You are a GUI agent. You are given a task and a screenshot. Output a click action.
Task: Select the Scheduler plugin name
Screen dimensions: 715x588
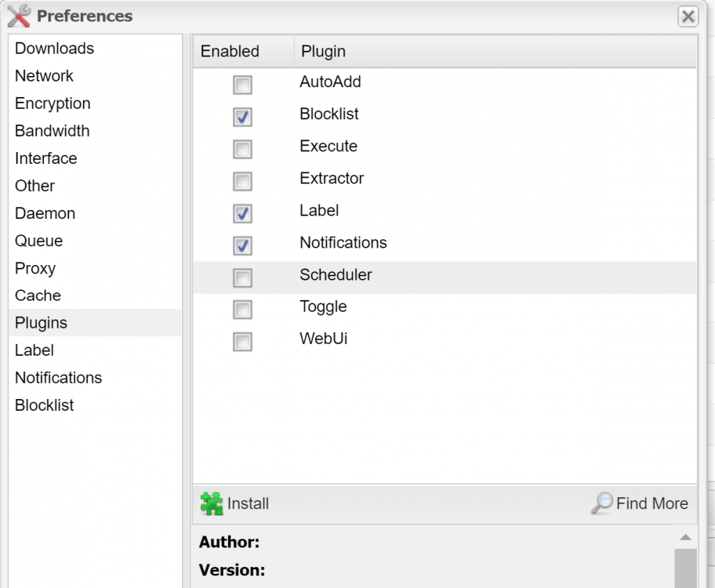(336, 274)
